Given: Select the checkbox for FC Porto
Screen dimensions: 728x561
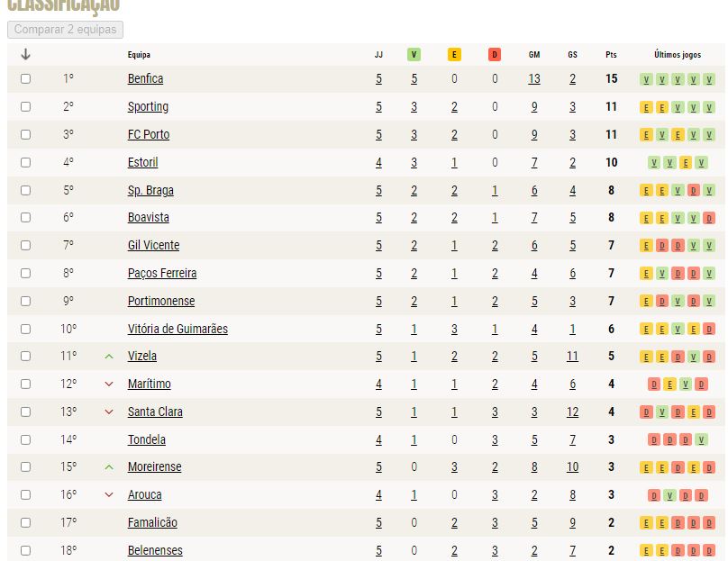Looking at the screenshot, I should tap(25, 134).
